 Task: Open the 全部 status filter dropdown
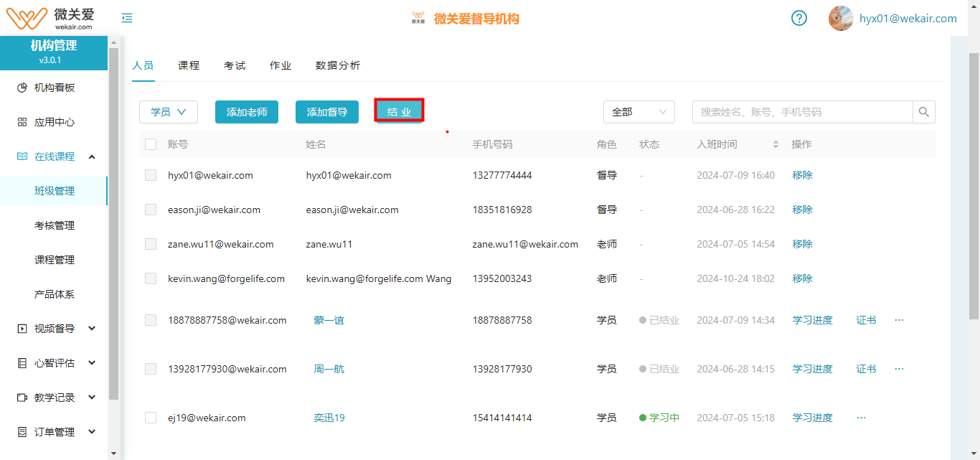639,112
